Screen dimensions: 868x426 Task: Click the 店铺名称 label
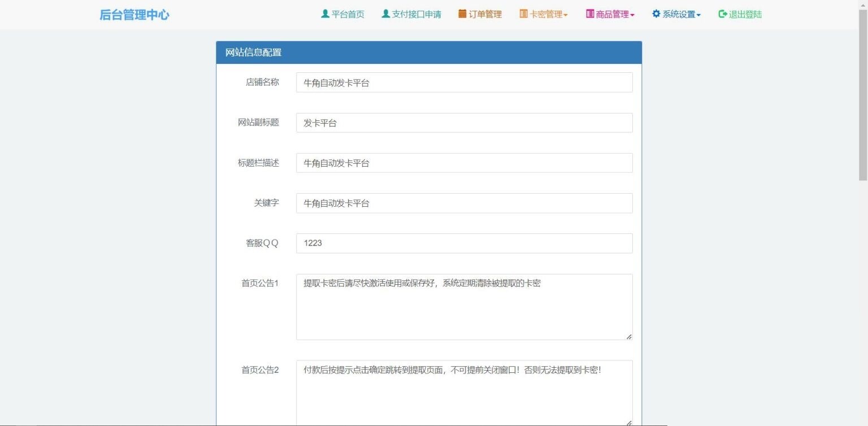[262, 82]
